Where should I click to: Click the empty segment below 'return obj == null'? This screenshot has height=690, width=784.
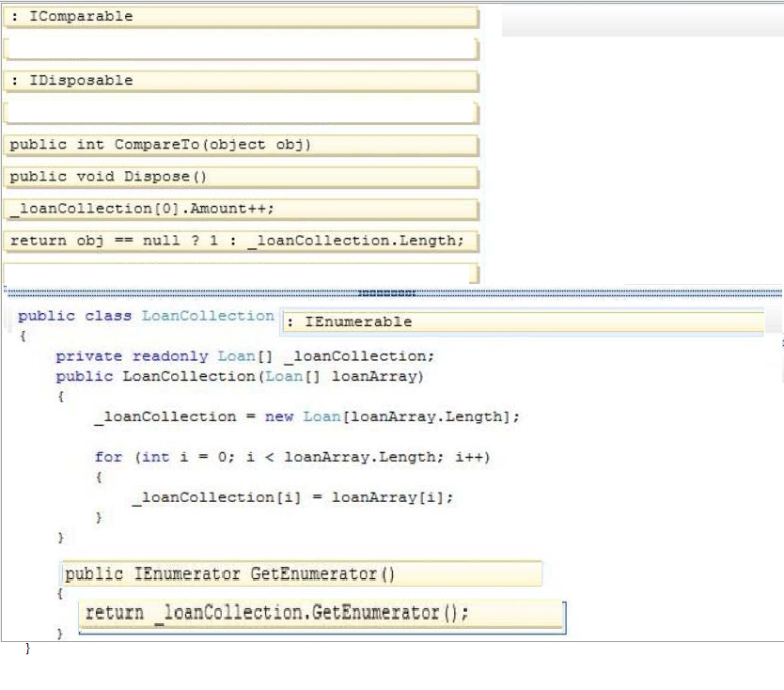click(241, 274)
